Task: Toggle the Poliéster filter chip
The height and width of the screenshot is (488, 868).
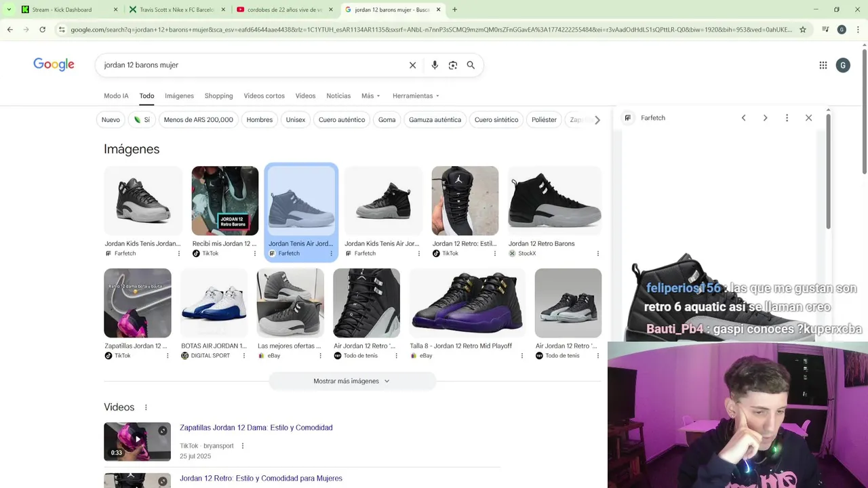Action: click(x=544, y=120)
